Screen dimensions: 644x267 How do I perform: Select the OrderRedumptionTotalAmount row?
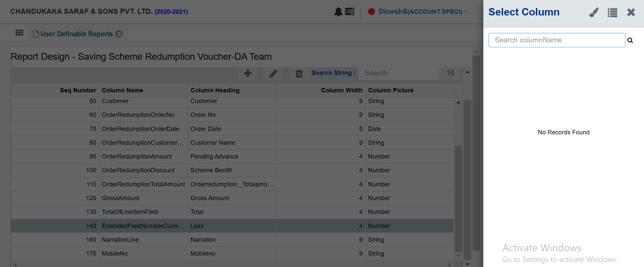pos(232,184)
